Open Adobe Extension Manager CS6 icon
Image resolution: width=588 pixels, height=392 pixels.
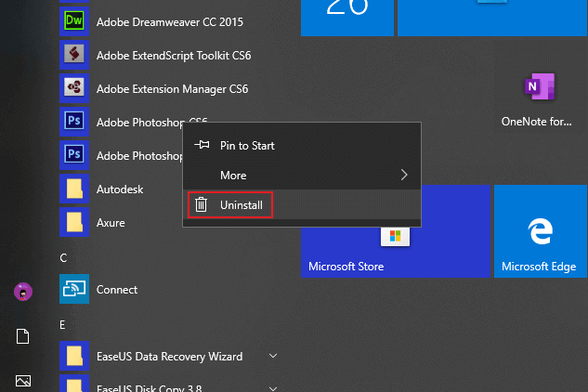74,88
